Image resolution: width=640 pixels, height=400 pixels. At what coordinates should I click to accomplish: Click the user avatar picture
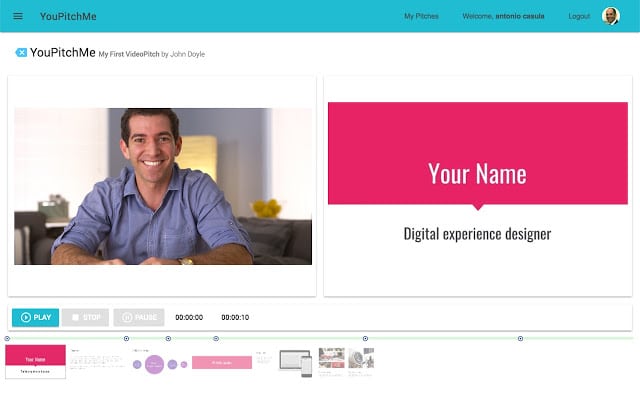(x=610, y=16)
